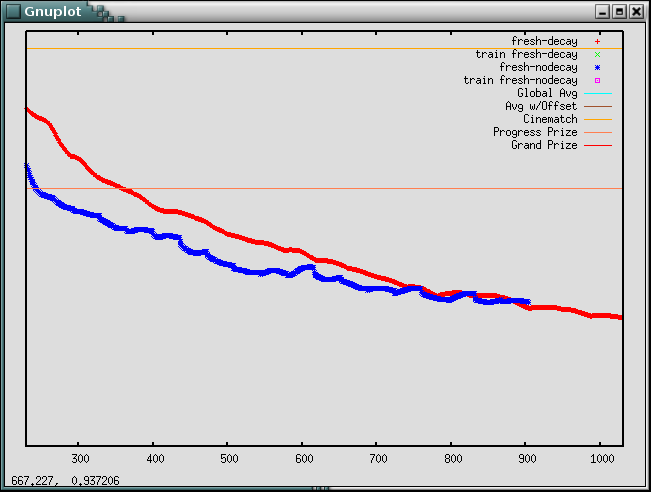Click the train fresh-nodecay legend label

(520, 80)
